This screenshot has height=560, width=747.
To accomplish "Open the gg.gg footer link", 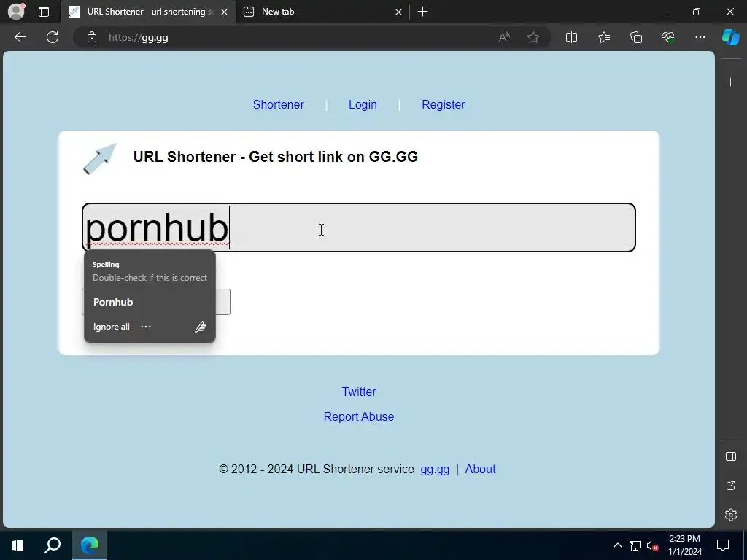I will [x=435, y=470].
